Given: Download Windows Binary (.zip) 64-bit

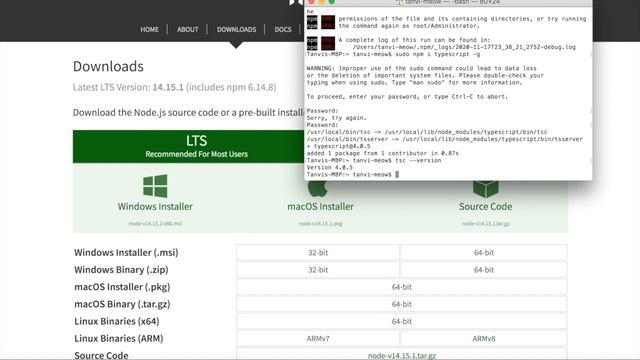Looking at the screenshot, I should pos(484,270).
